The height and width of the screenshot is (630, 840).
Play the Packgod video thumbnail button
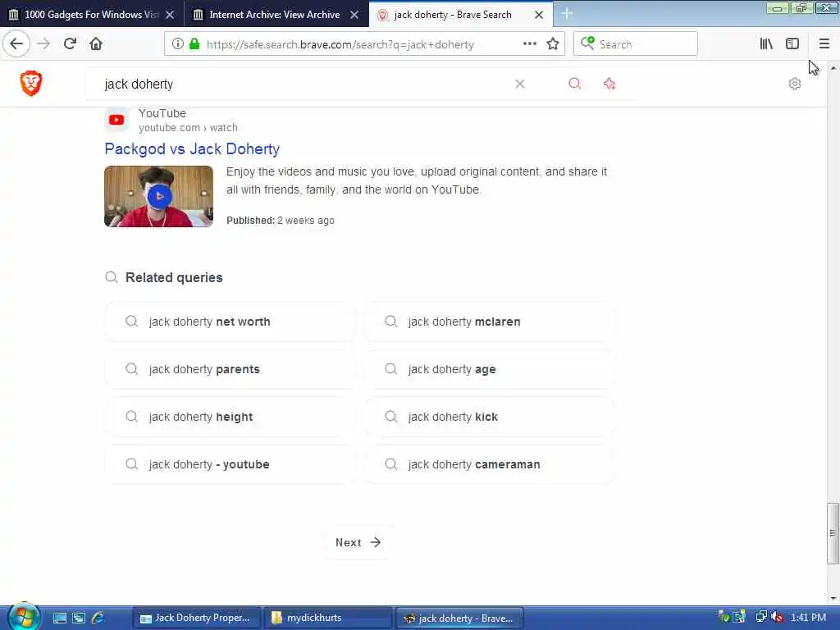[x=159, y=197]
